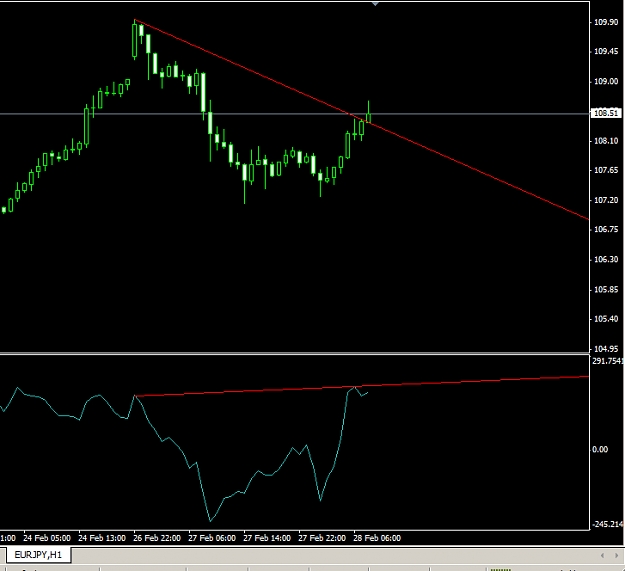
Task: Click the 27 Feb 22:00 time label
Action: [322, 538]
